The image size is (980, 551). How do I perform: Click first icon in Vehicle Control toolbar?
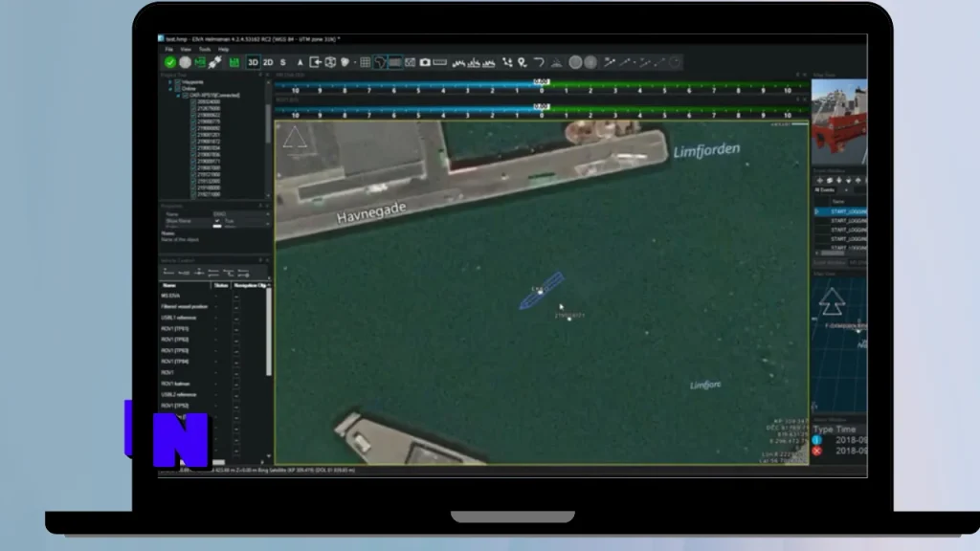point(168,273)
